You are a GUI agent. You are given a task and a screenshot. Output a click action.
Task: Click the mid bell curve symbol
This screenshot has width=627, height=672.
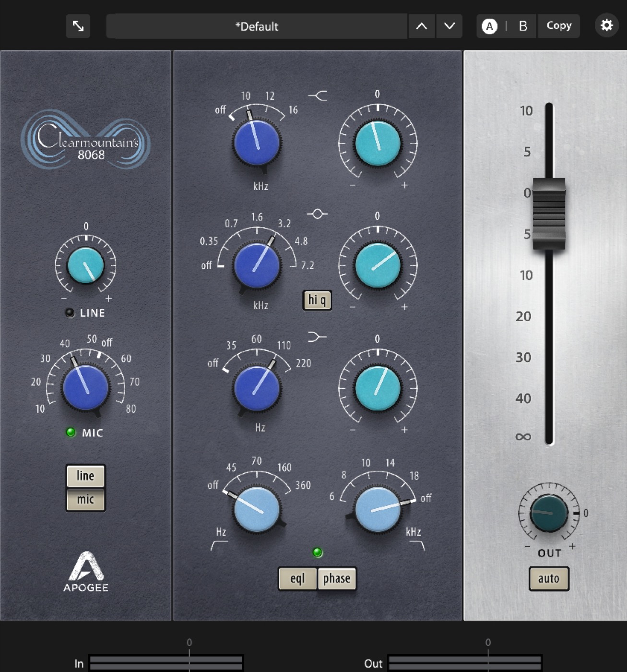(x=317, y=214)
